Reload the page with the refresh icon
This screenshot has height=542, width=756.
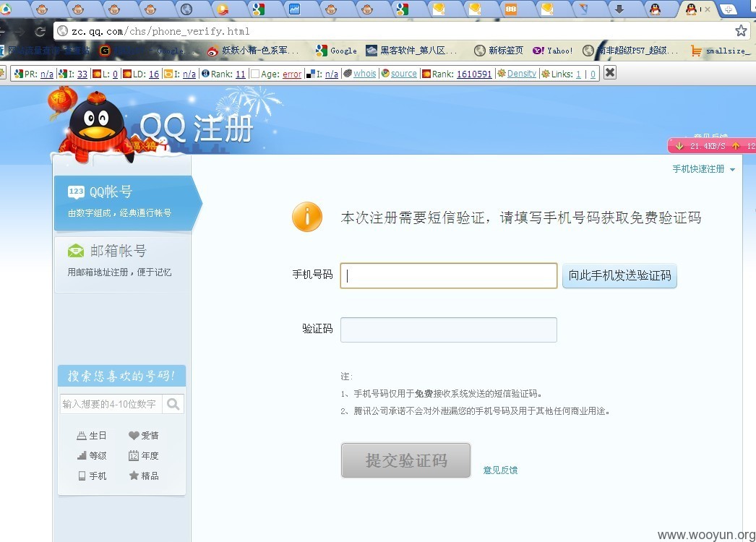tap(40, 31)
